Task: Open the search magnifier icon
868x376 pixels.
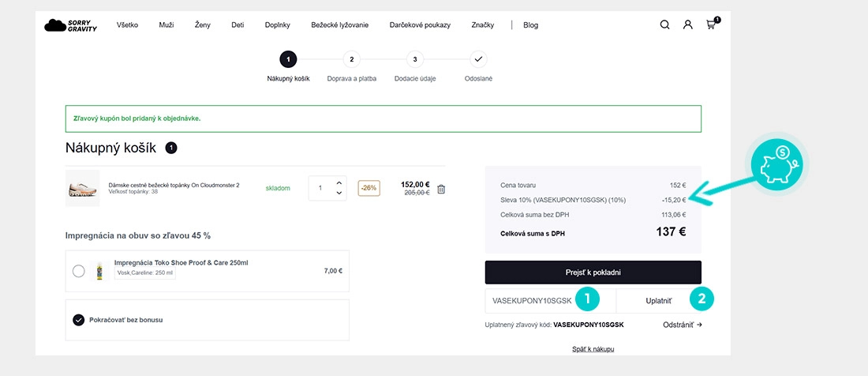Action: [665, 25]
